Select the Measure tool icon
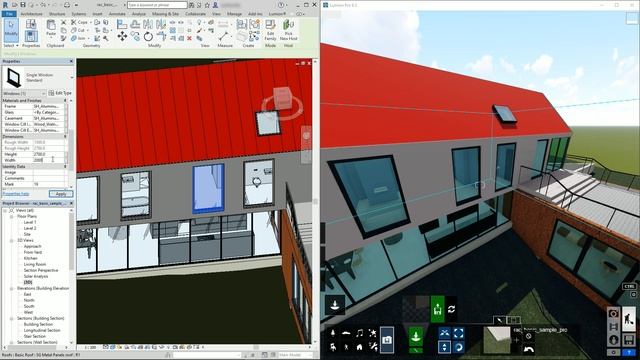The height and width of the screenshot is (360, 640). (x=223, y=36)
